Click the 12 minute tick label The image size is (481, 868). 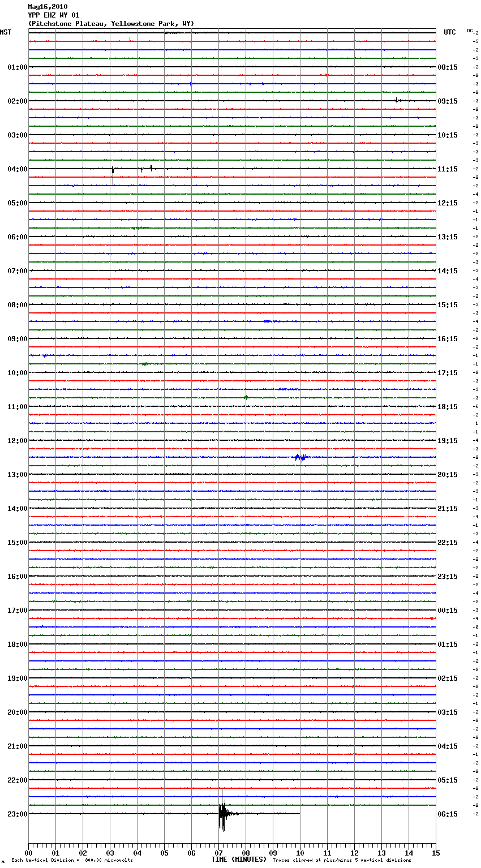pos(354,853)
